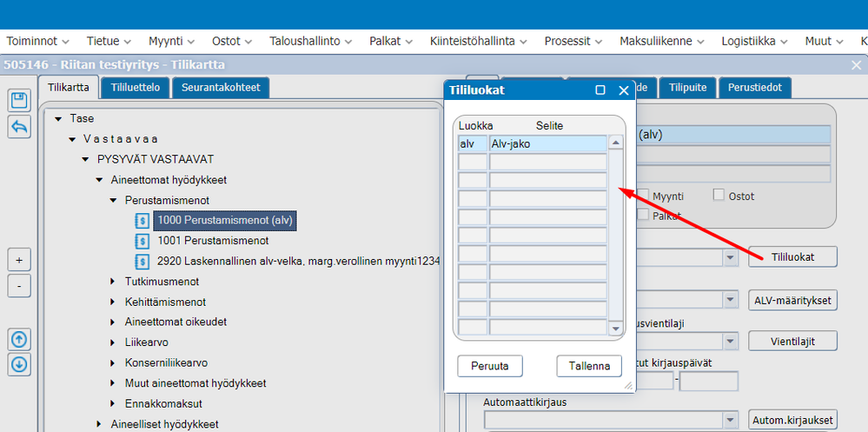Tick the Palkat checkbox
The height and width of the screenshot is (432, 868).
[x=643, y=214]
